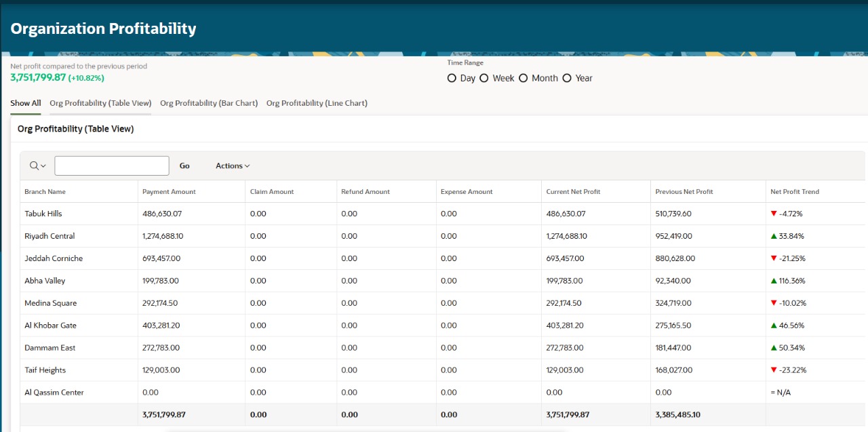Click the Current Net Profit column header
The width and height of the screenshot is (868, 432).
(x=573, y=192)
